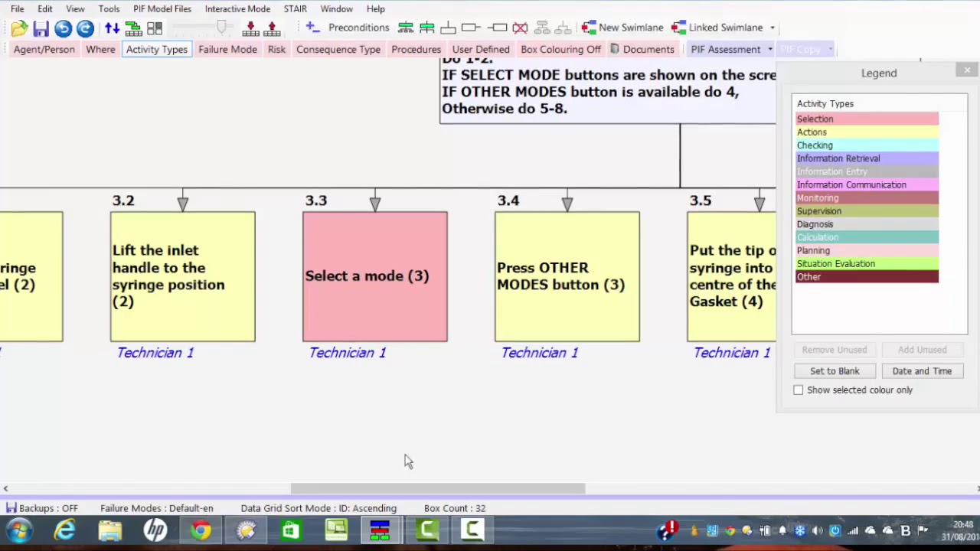Click the blue plus-minus icon
The image size is (980, 551).
tap(312, 28)
